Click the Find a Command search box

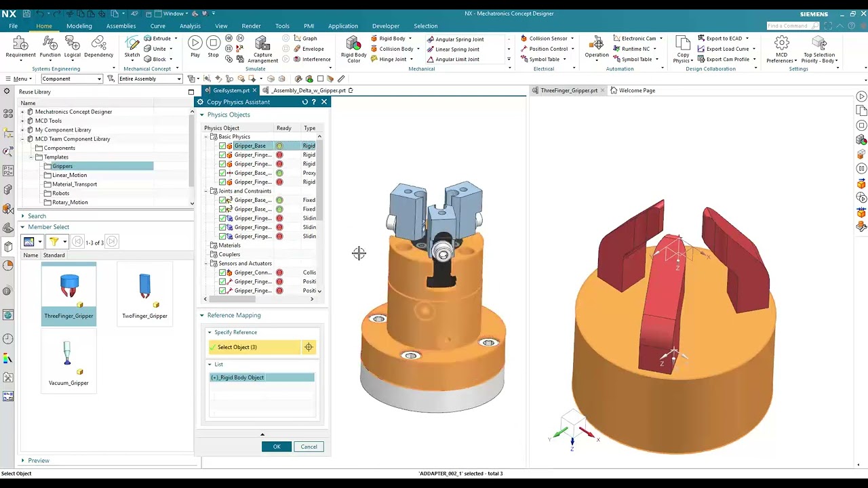pos(791,26)
